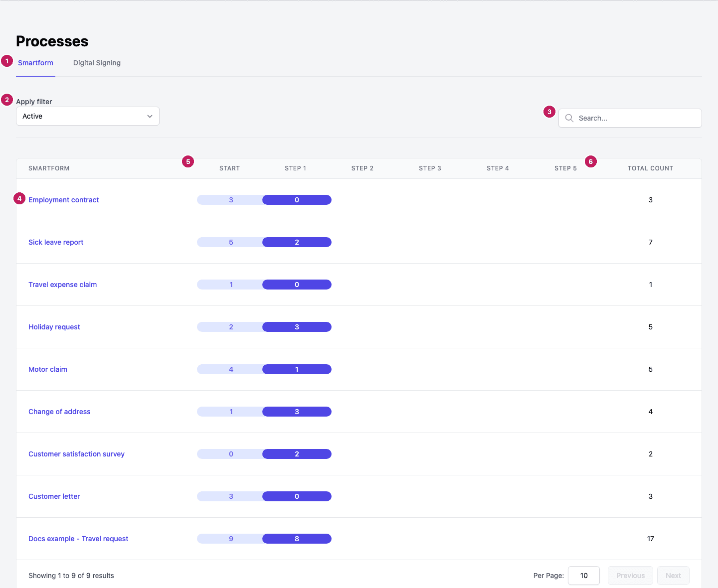Click the Next pagination button
Image resolution: width=718 pixels, height=588 pixels.
673,576
